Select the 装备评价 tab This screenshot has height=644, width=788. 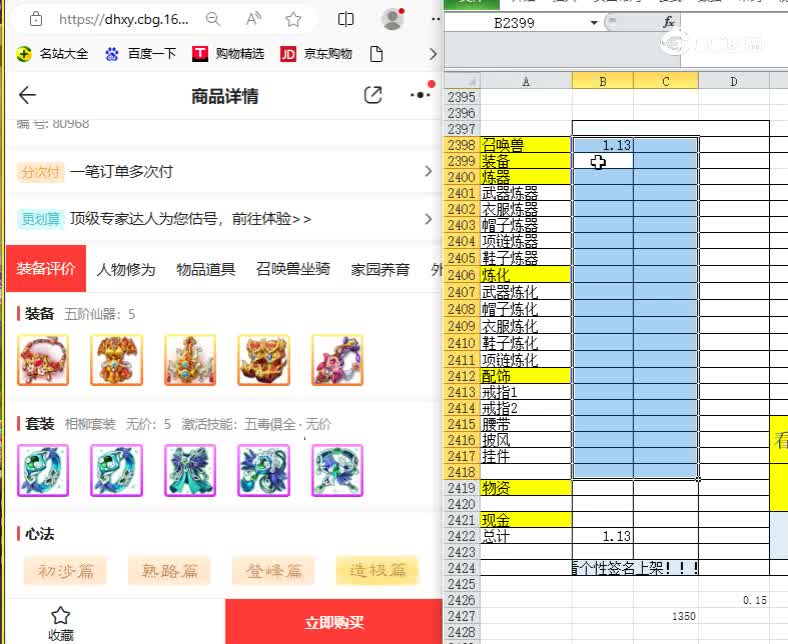coord(46,268)
